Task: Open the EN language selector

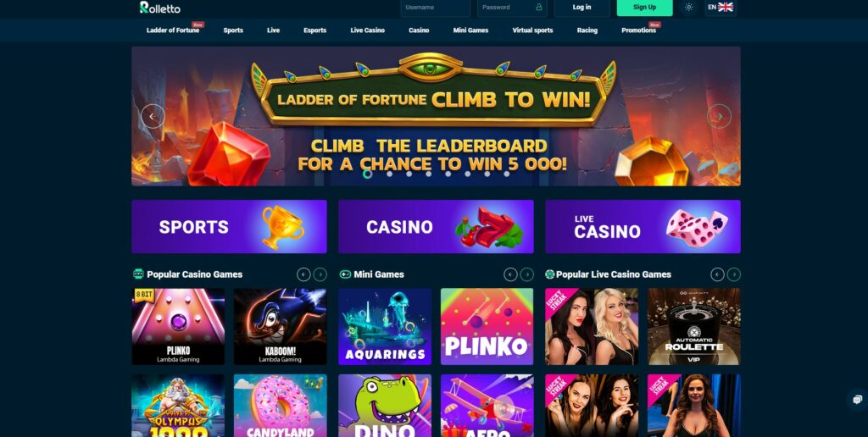Action: 721,7
